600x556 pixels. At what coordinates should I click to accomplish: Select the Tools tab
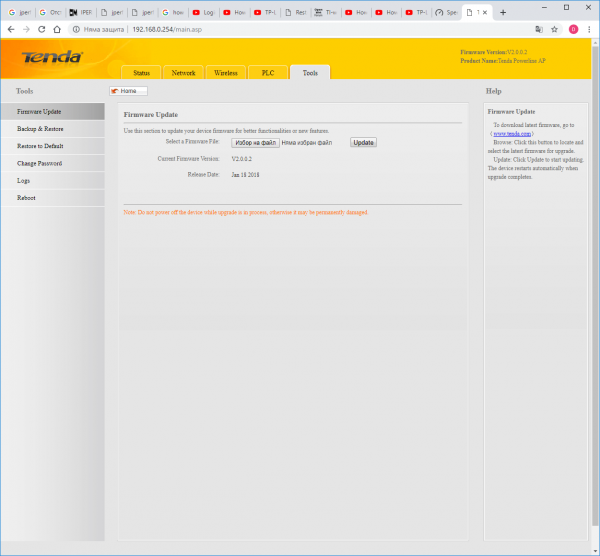click(310, 73)
